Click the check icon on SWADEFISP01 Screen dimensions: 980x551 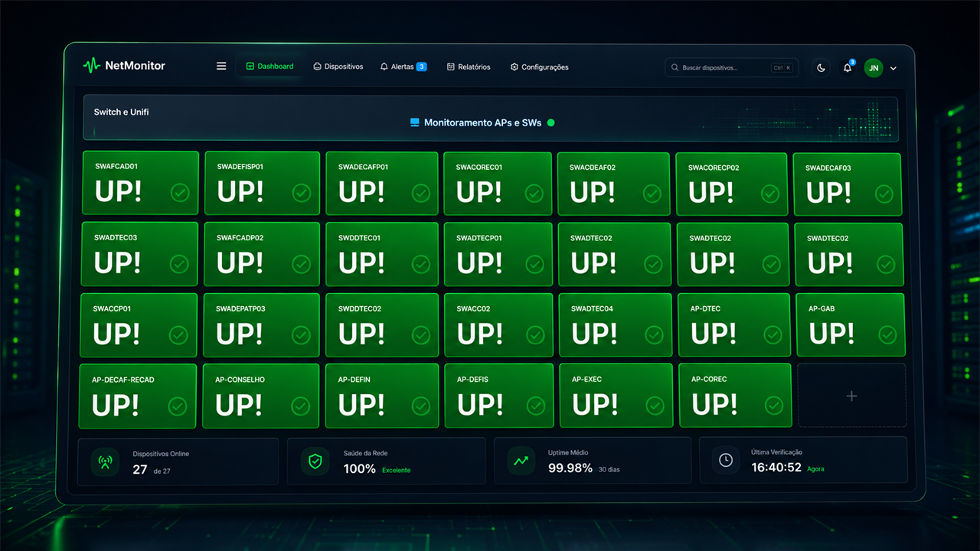click(x=302, y=192)
